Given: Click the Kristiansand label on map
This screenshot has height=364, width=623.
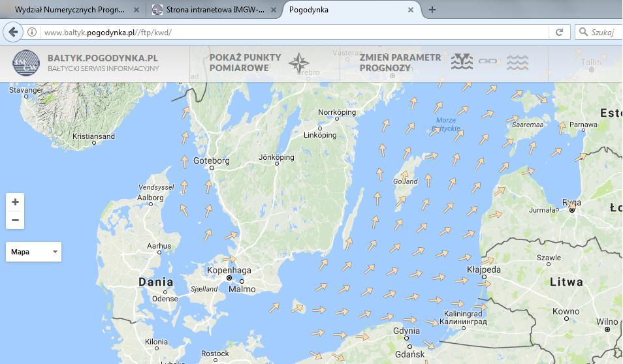Looking at the screenshot, I should pos(93,136).
